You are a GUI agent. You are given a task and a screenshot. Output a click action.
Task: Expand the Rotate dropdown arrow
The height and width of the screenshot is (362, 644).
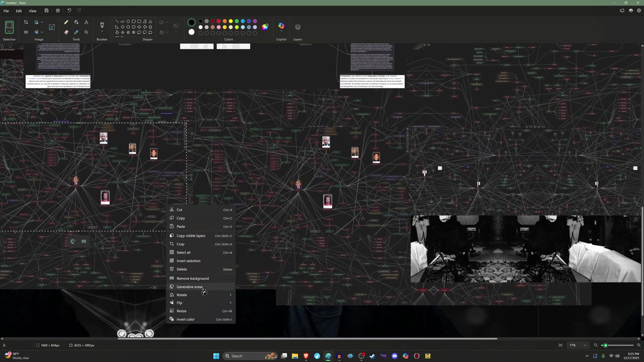42,22
